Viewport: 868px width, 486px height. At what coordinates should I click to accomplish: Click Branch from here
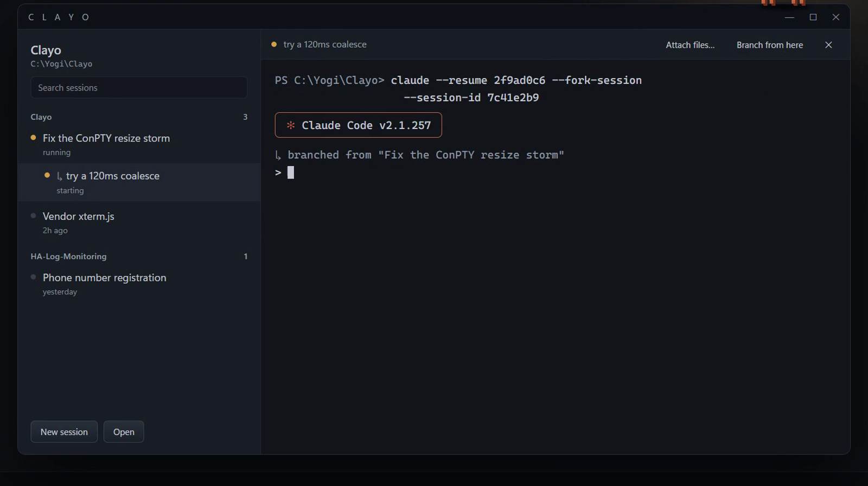point(770,45)
